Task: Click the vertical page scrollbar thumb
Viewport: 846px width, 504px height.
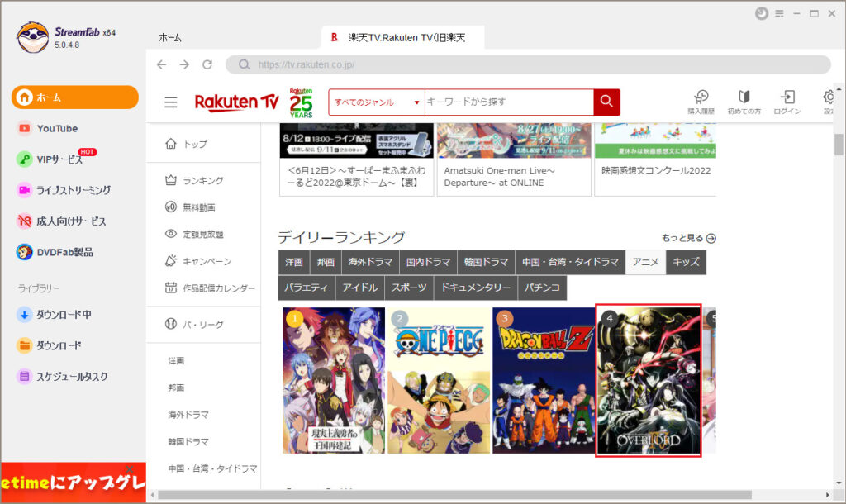Action: coord(839,145)
